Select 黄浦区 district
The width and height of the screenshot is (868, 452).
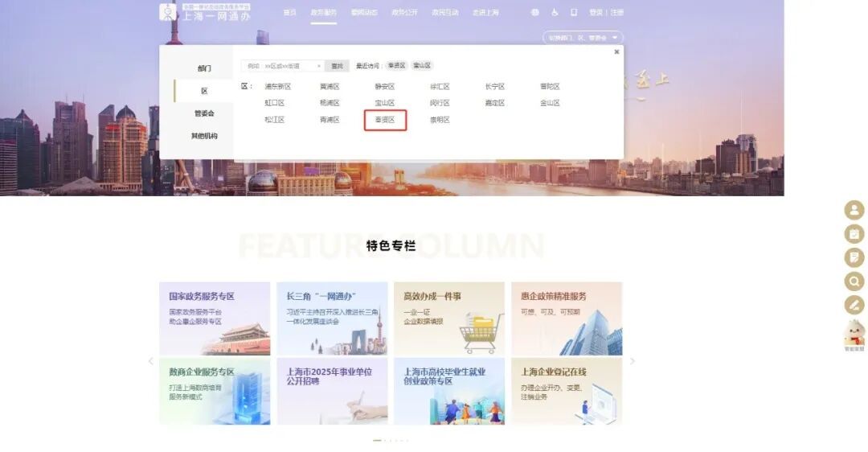[x=330, y=86]
